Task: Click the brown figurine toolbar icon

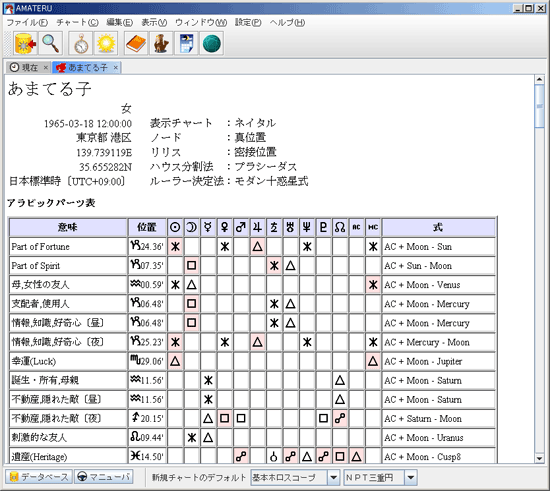Action: [161, 43]
